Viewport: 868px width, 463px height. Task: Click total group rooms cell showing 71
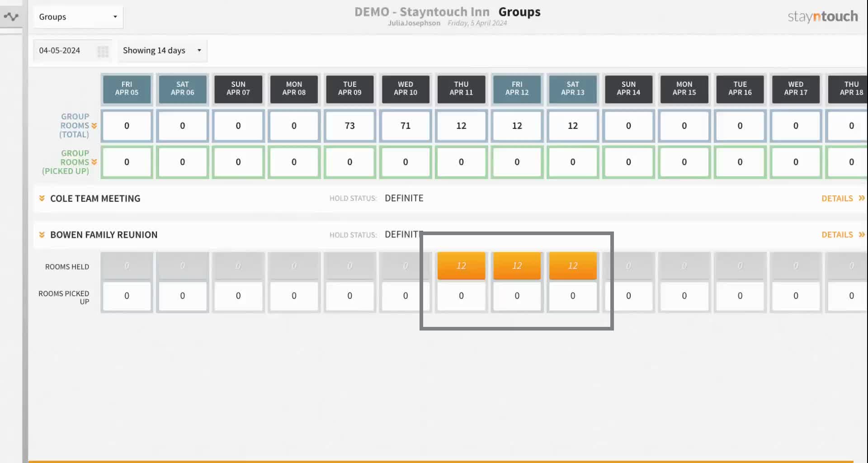coord(406,126)
